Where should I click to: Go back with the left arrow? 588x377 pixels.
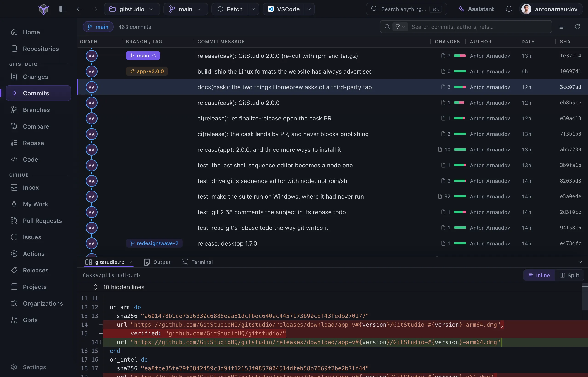(x=79, y=9)
